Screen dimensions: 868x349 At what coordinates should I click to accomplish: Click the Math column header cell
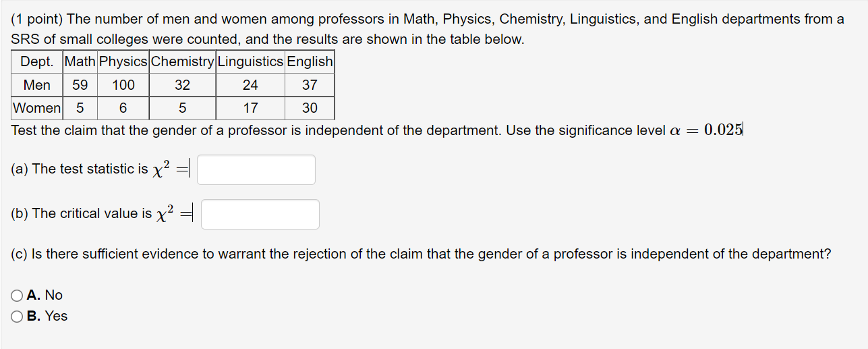(80, 62)
